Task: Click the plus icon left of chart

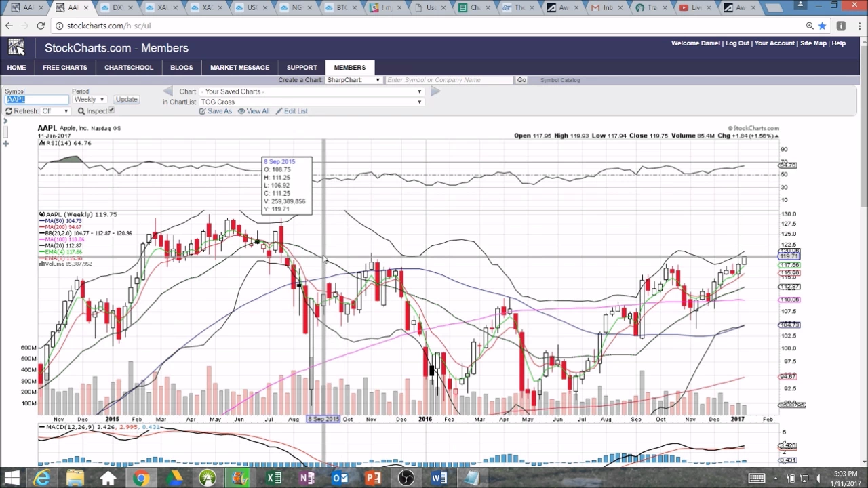Action: click(5, 143)
